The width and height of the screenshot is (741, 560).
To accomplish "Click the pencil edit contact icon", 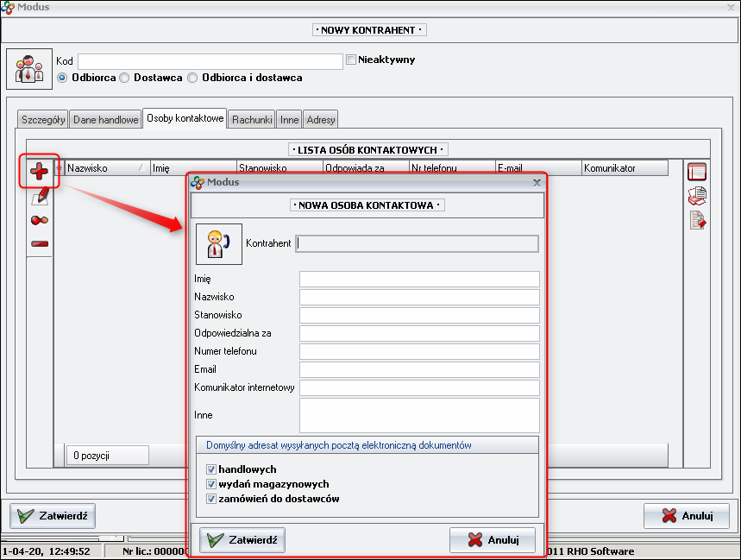I will click(x=39, y=197).
